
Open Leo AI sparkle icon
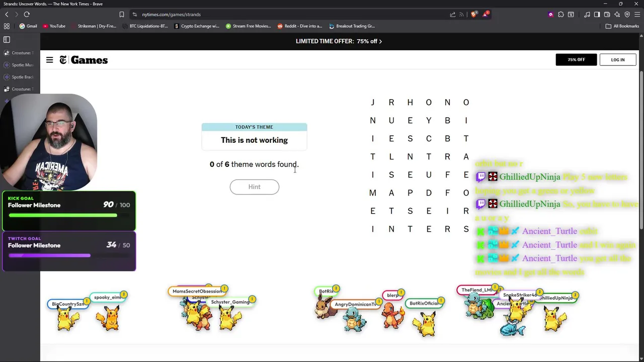point(617,15)
